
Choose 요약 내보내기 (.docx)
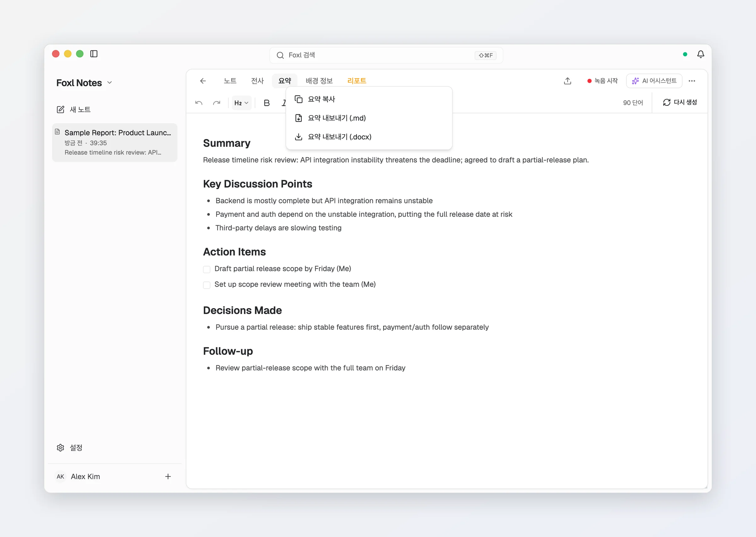point(369,137)
